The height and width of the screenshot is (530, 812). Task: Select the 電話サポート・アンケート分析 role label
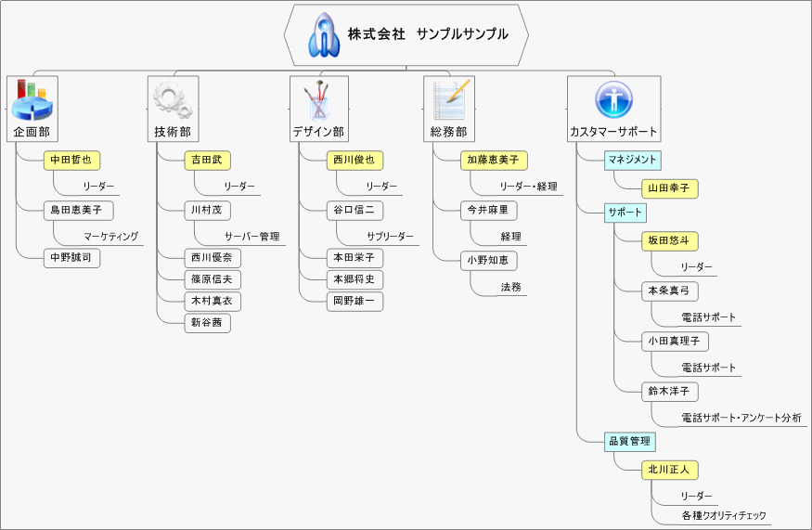(741, 419)
